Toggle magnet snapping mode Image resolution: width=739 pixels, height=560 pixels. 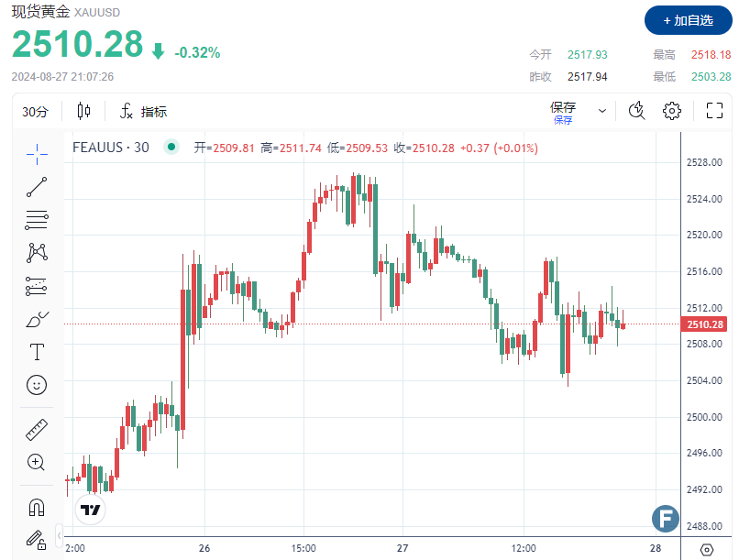pos(37,505)
